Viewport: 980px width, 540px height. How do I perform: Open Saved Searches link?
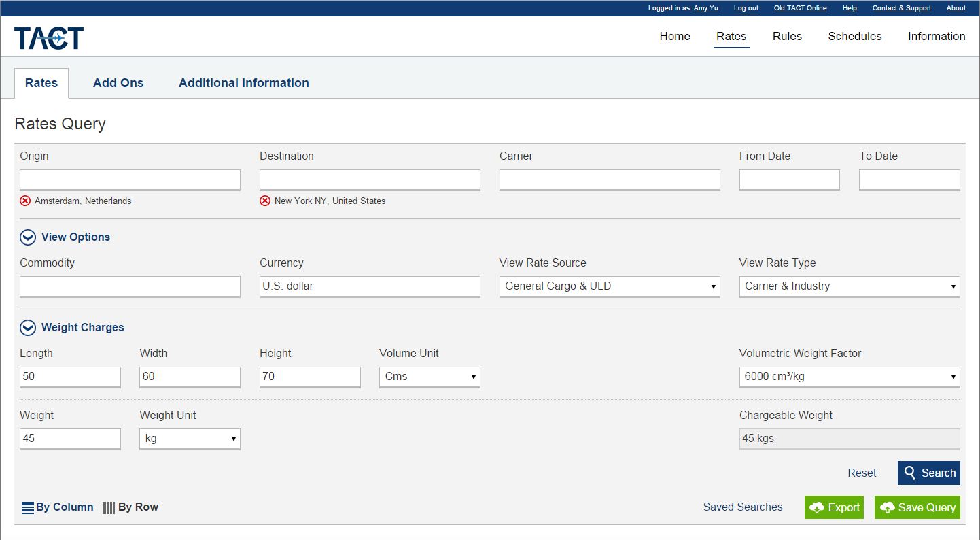pyautogui.click(x=742, y=507)
